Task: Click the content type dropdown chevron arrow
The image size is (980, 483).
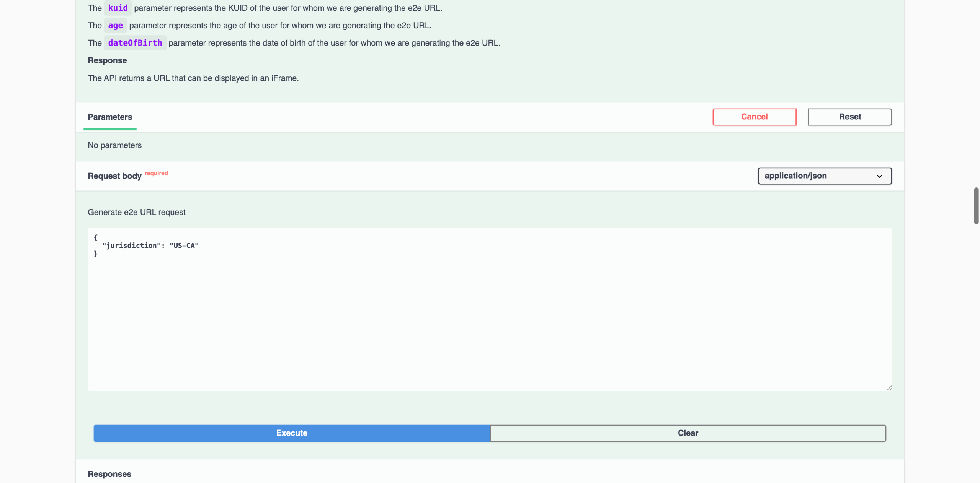Action: 879,176
